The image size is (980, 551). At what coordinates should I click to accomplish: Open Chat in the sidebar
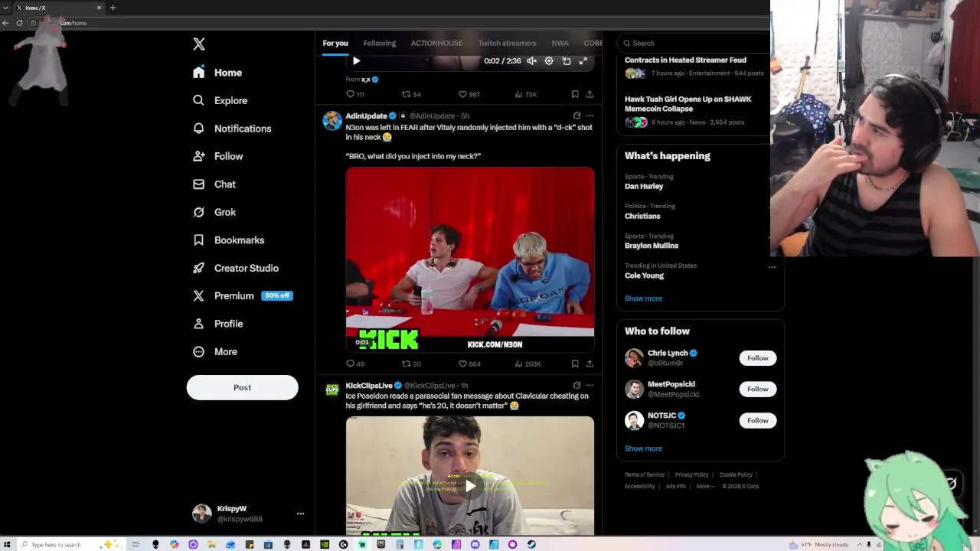pos(214,184)
